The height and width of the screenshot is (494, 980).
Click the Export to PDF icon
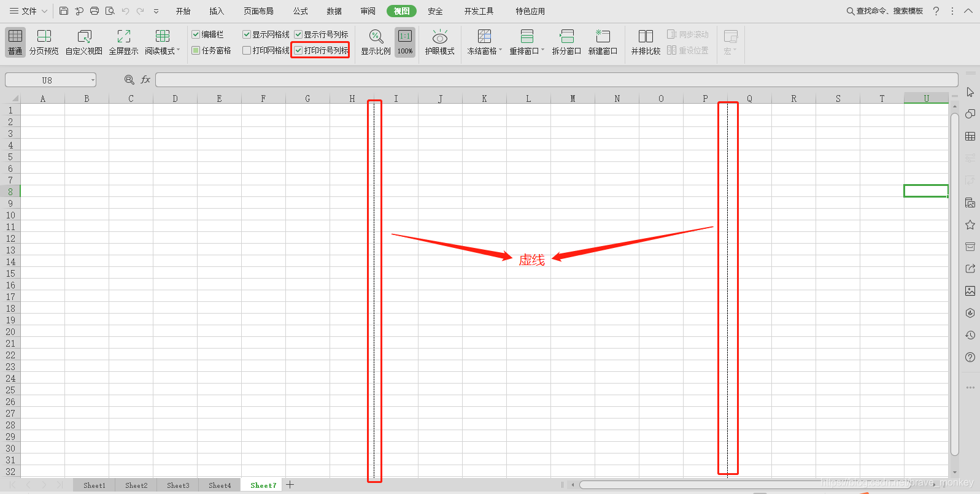[79, 11]
